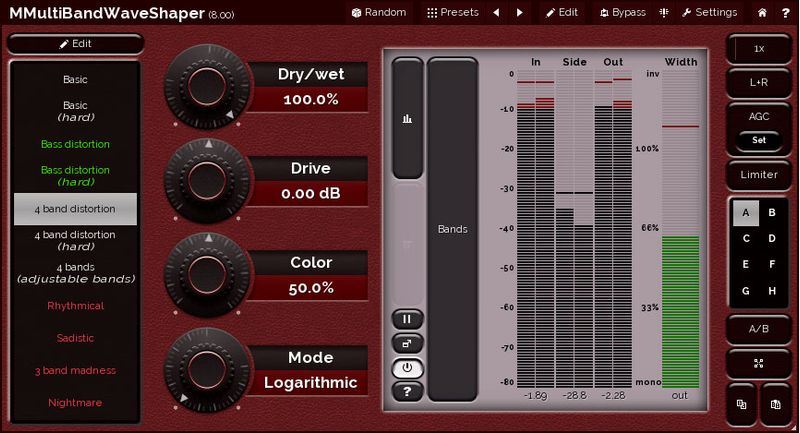Click the Width meter bar
Image resolution: width=800 pixels, height=433 pixels.
(x=681, y=229)
